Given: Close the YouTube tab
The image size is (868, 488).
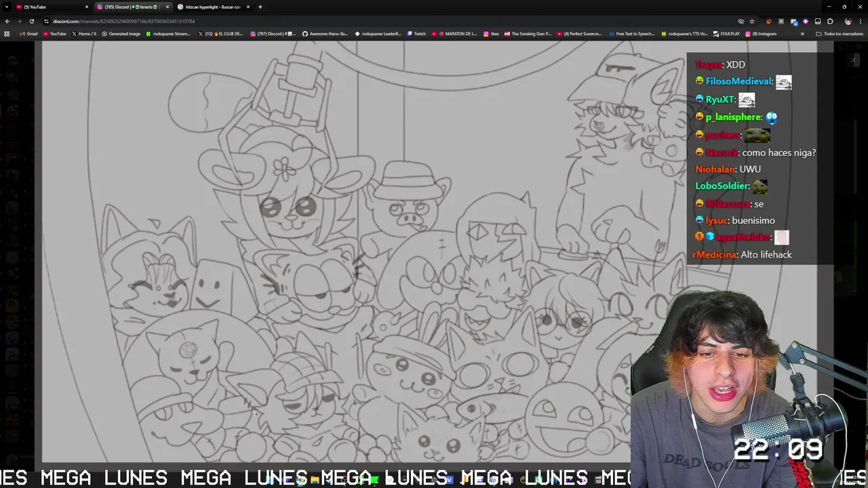Looking at the screenshot, I should (87, 7).
